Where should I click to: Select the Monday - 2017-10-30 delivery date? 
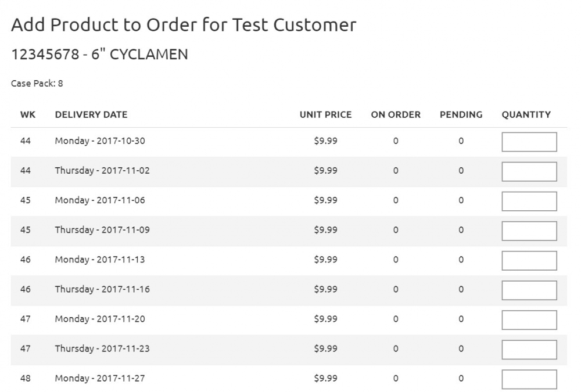pos(100,141)
